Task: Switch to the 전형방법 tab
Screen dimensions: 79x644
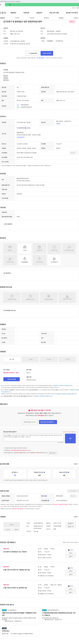Action: coord(61,18)
